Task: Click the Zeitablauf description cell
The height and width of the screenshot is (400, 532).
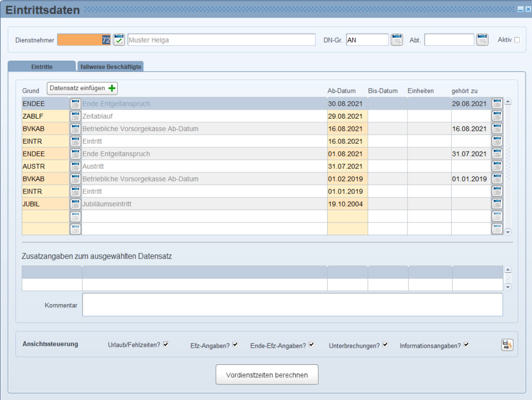Action: [204, 116]
